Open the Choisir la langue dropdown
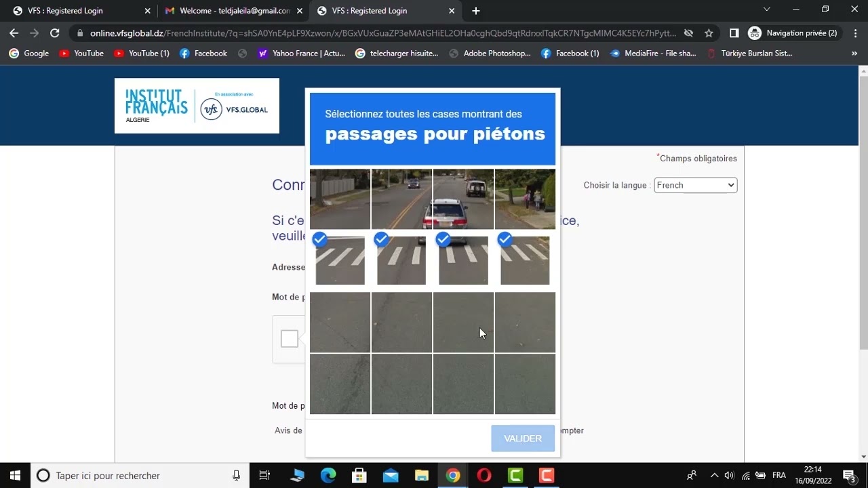The width and height of the screenshot is (868, 488). 695,185
